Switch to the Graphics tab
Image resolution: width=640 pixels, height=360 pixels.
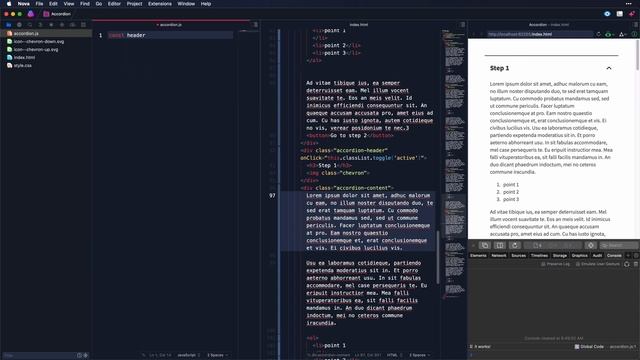pyautogui.click(x=579, y=256)
